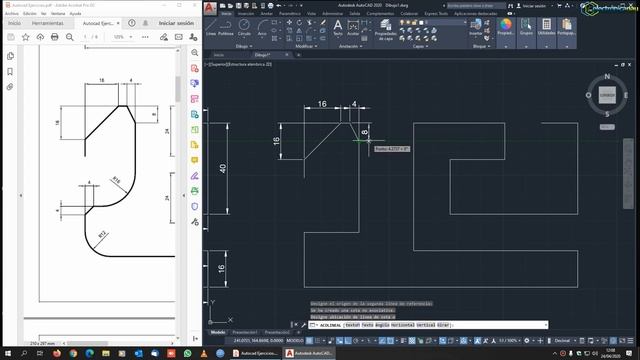Switch to the Presentación1 layout tab
The height and width of the screenshot is (360, 640).
point(244,332)
